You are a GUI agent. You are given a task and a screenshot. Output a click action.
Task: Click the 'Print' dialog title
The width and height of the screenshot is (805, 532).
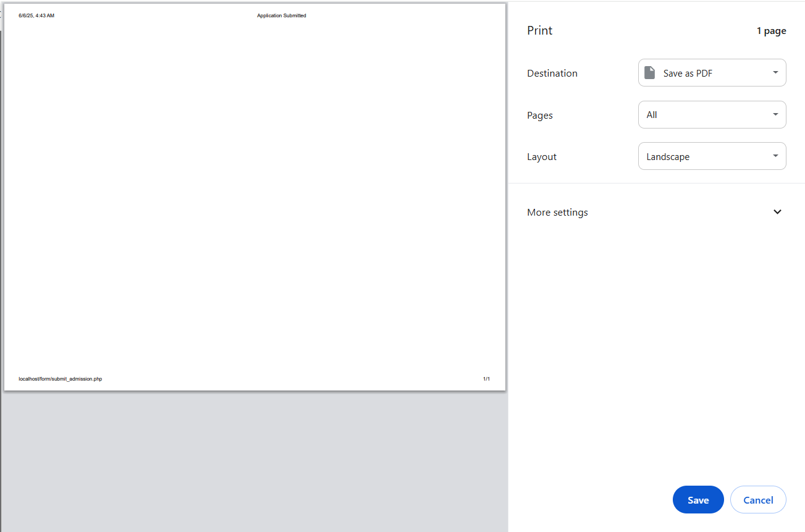pyautogui.click(x=539, y=31)
